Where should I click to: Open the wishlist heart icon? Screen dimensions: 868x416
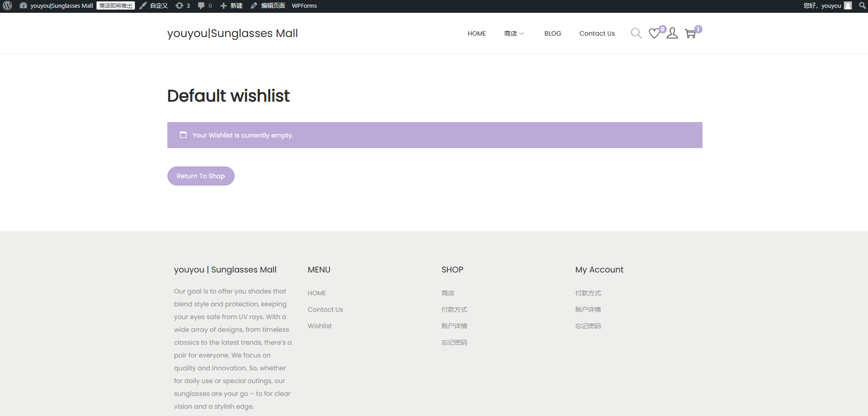coord(654,33)
